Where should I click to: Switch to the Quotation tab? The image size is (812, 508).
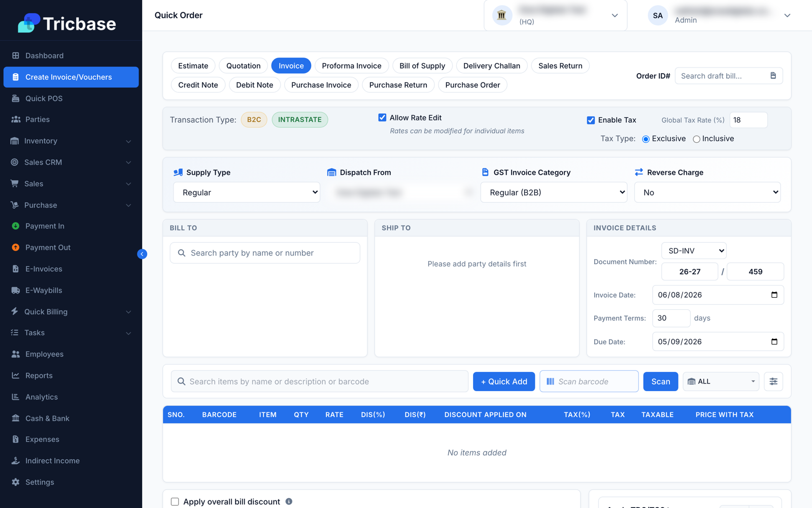tap(244, 66)
